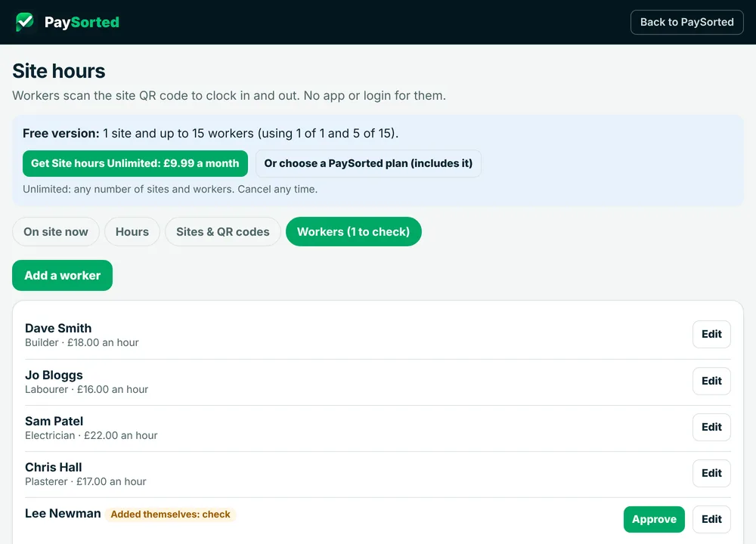Click the 'Workers scan the site QR code' description
756x544 pixels.
[x=229, y=95]
